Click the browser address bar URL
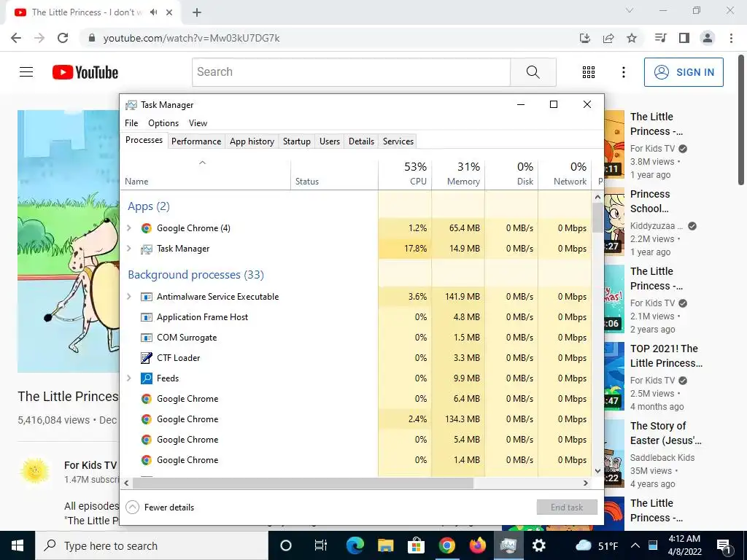Screen dimensions: 747x560 (192, 38)
